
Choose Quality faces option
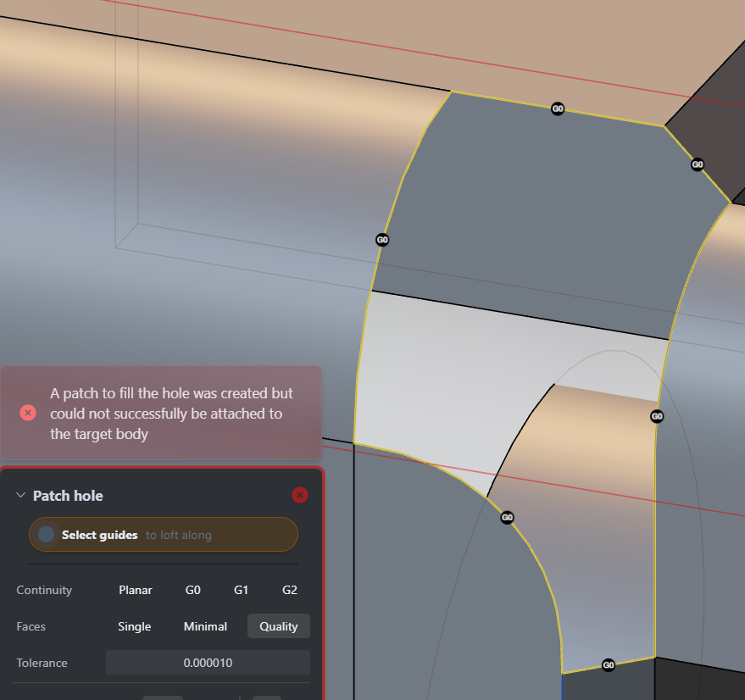pyautogui.click(x=279, y=626)
